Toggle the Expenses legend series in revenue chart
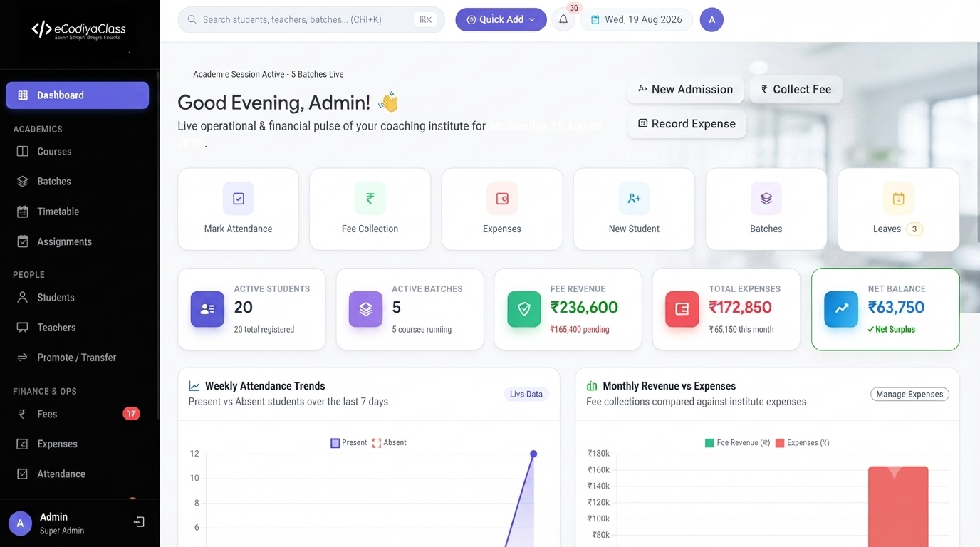980x547 pixels. pyautogui.click(x=802, y=443)
